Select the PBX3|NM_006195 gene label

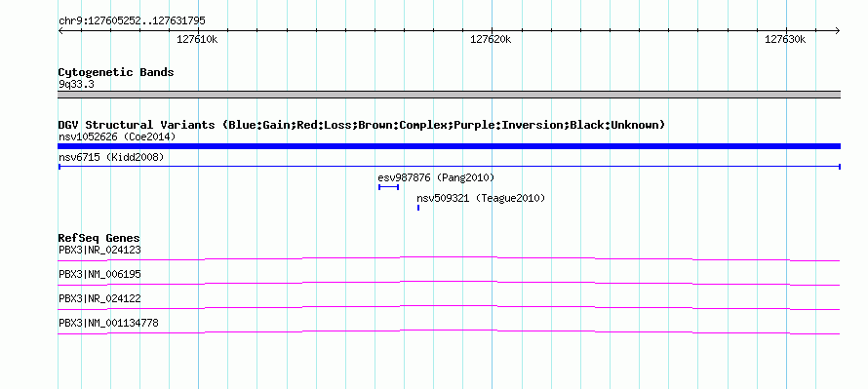point(99,275)
